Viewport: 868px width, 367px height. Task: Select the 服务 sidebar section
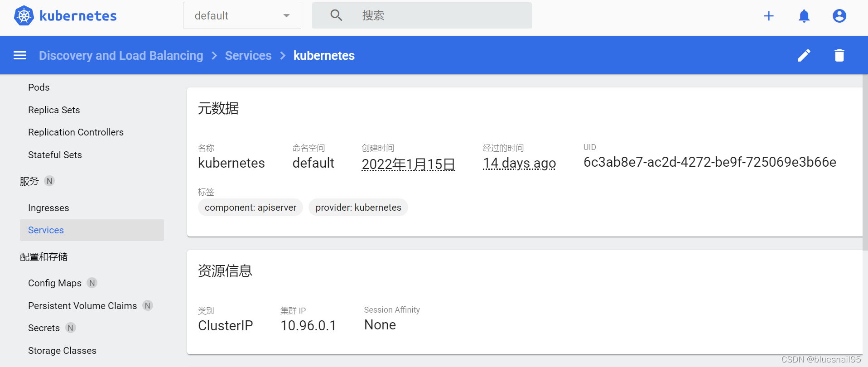29,181
